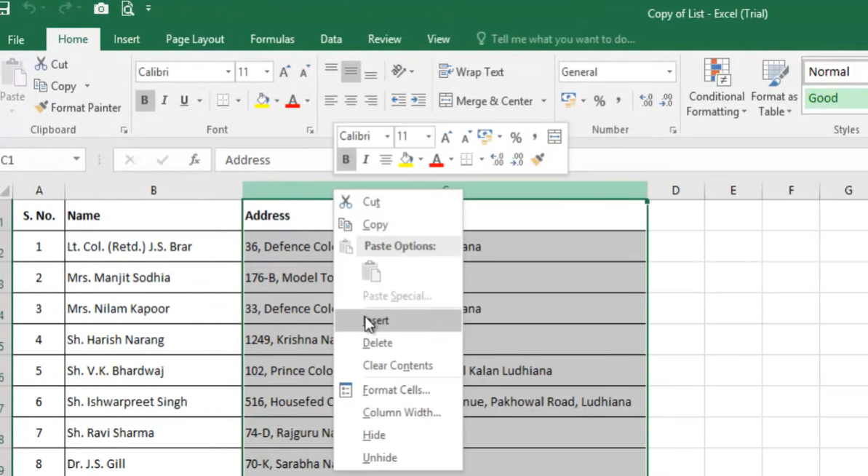Choose Delete from the context menu

click(398, 343)
